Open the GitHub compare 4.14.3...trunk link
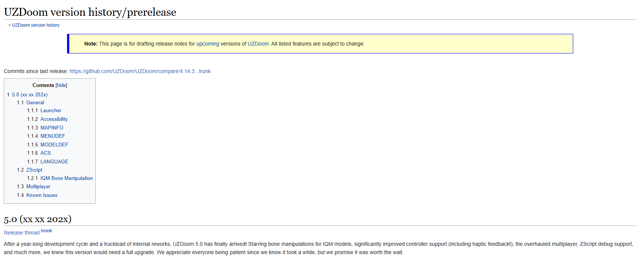Image resolution: width=644 pixels, height=262 pixels. [140, 71]
